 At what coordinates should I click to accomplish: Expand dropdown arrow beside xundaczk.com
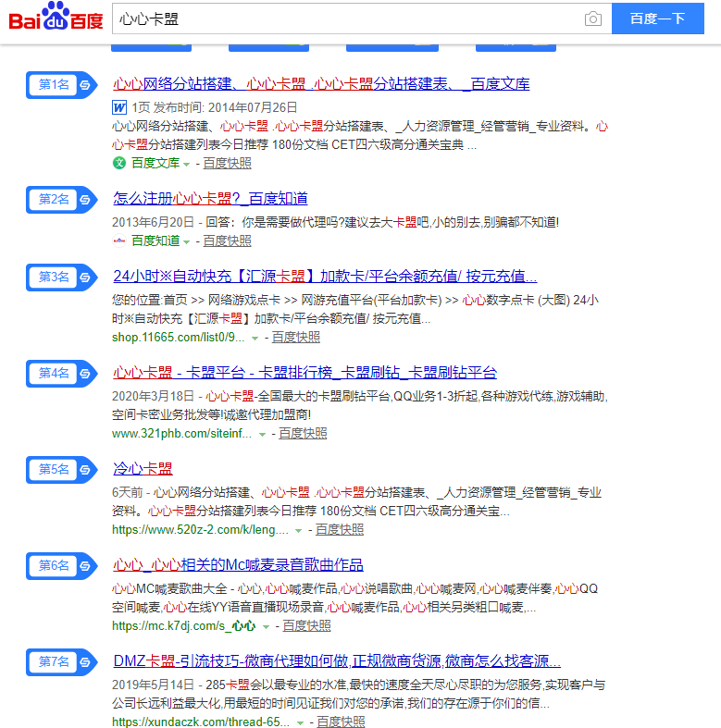[x=300, y=722]
